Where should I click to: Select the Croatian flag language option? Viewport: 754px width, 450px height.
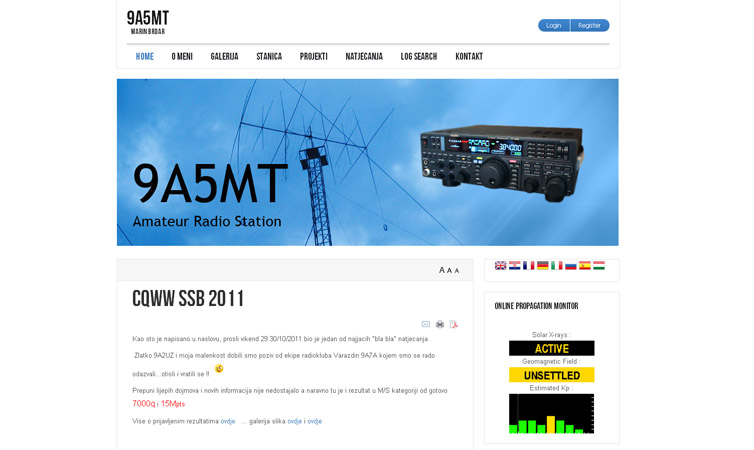tap(514, 266)
